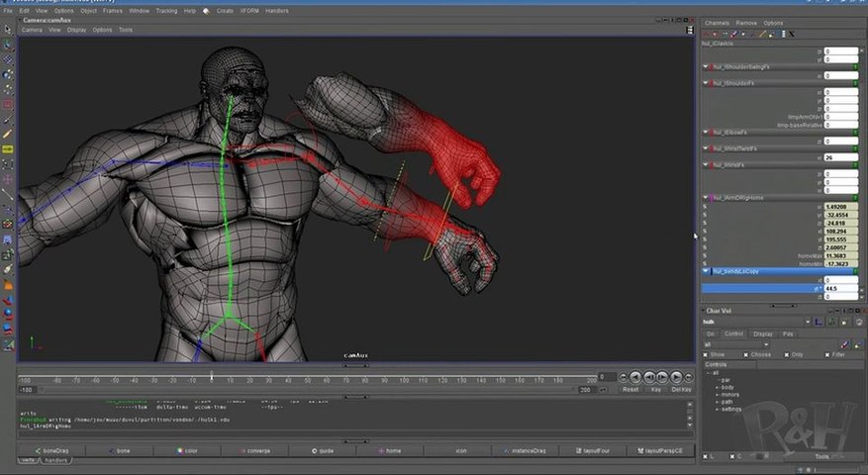The height and width of the screenshot is (475, 868).
Task: Click the Reset button by timeline
Action: click(630, 389)
